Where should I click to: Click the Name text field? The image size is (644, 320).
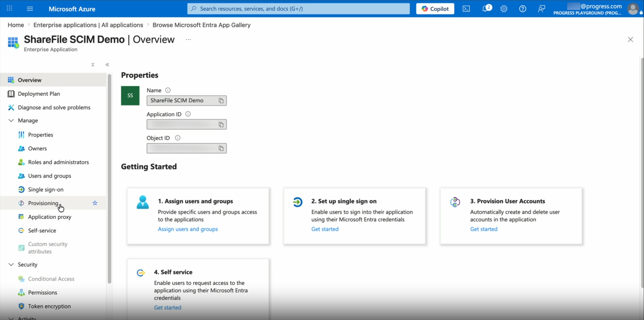click(186, 101)
